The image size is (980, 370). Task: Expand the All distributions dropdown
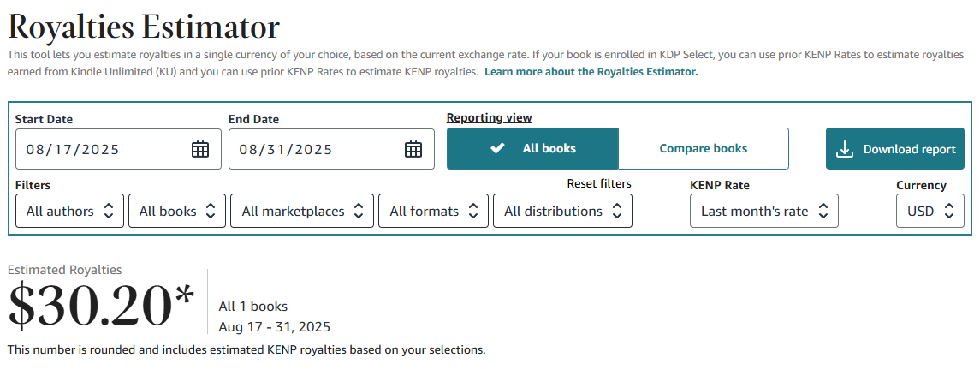click(562, 212)
